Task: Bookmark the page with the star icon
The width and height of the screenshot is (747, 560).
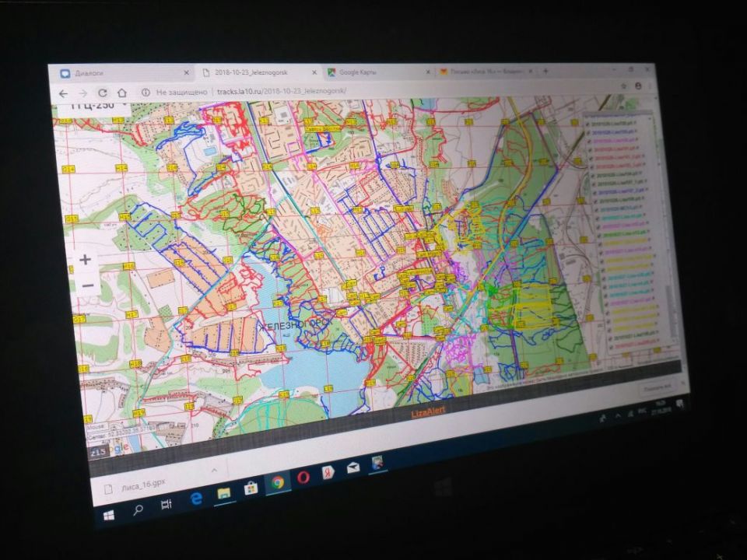Action: pos(624,86)
